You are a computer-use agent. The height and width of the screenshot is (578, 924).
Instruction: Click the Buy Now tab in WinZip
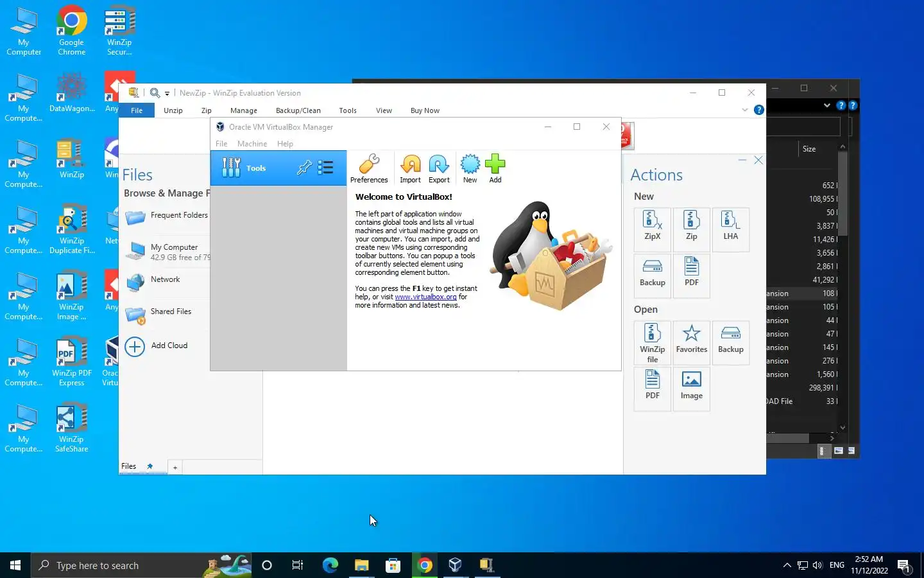click(x=425, y=110)
